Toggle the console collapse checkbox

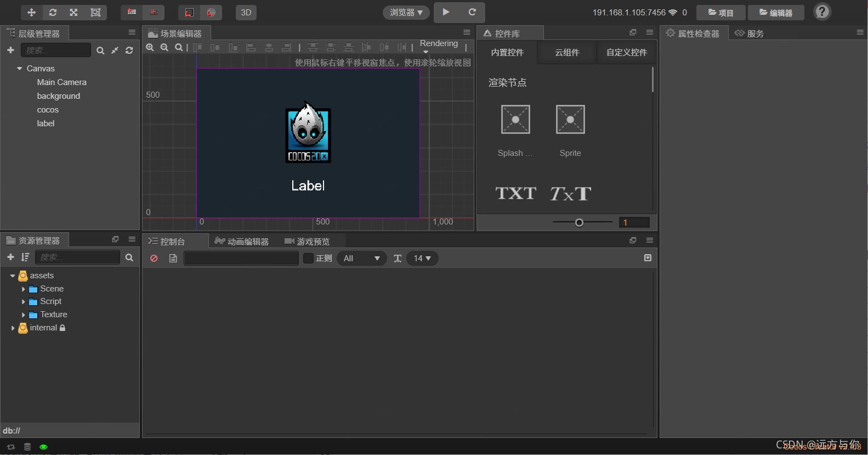(648, 258)
